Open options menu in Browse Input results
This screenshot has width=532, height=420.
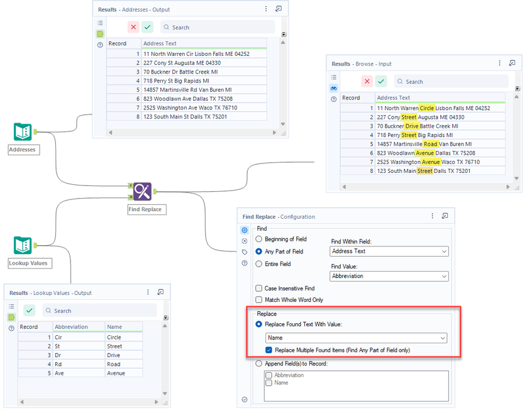pos(499,63)
